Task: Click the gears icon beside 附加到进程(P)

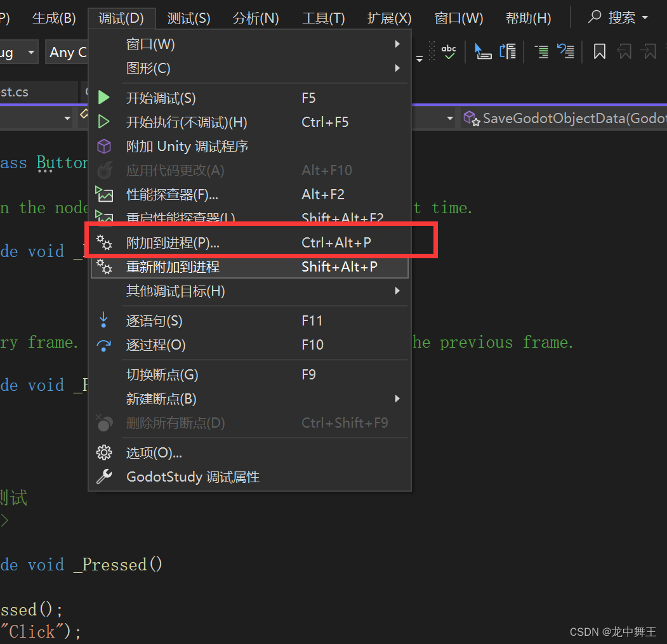Action: 104,242
